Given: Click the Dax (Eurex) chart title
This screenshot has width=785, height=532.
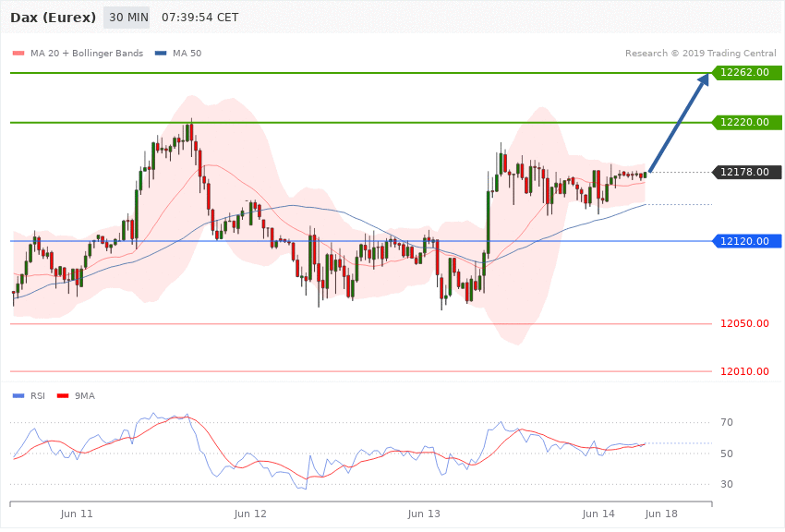Looking at the screenshot, I should (x=53, y=18).
